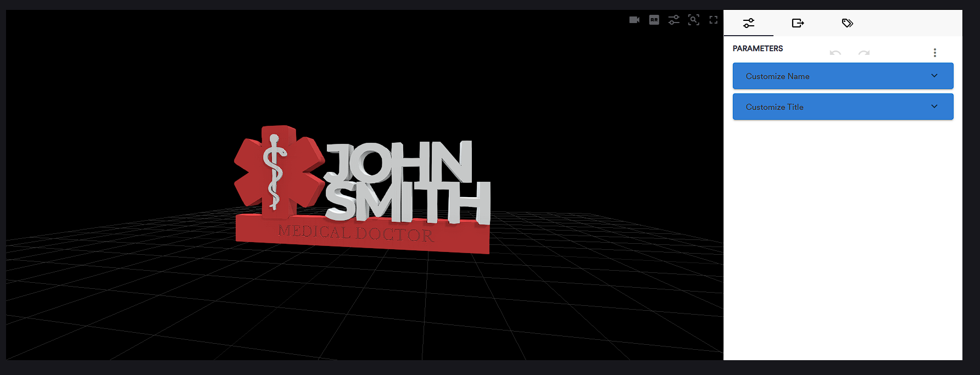Expand Customize Name using its chevron arrow
Image resolution: width=980 pixels, height=375 pixels.
click(x=934, y=76)
